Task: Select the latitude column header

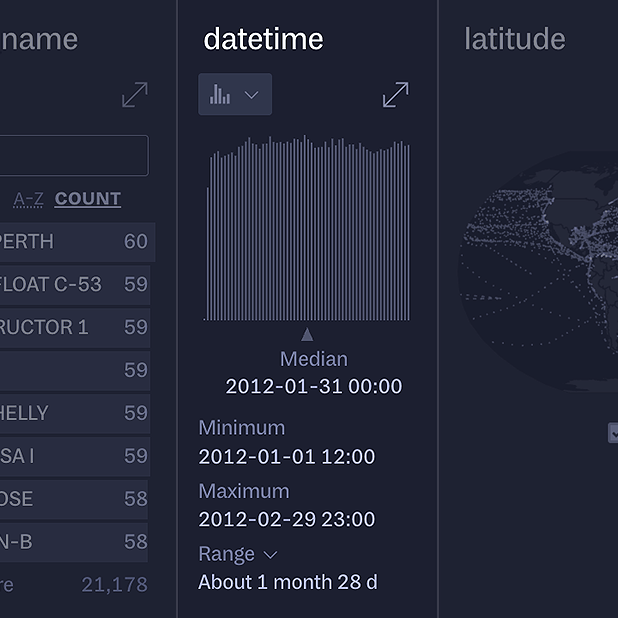Action: (515, 39)
